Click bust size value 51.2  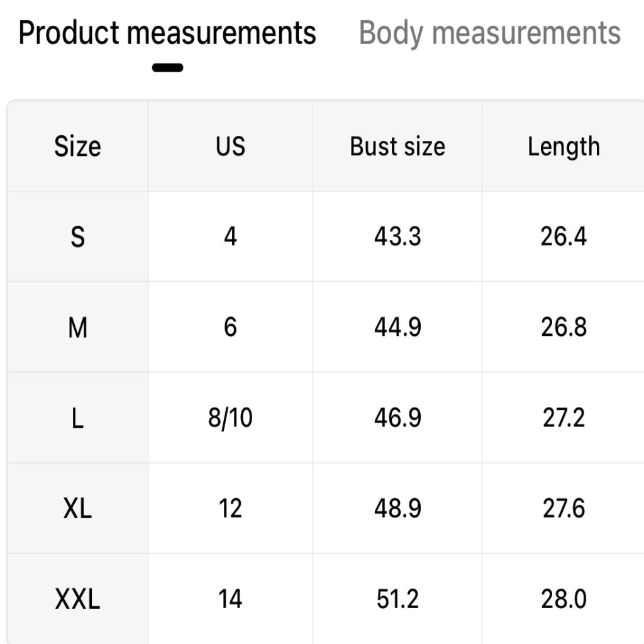[397, 599]
